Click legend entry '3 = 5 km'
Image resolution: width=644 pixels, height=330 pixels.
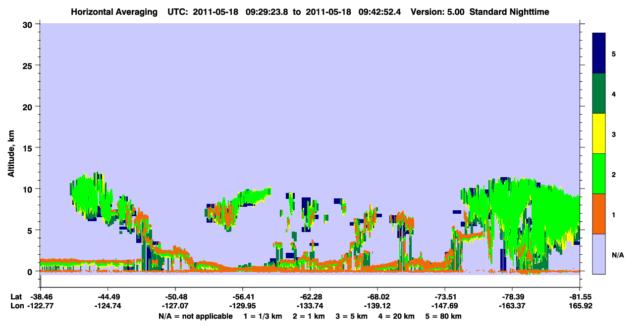[x=352, y=316]
